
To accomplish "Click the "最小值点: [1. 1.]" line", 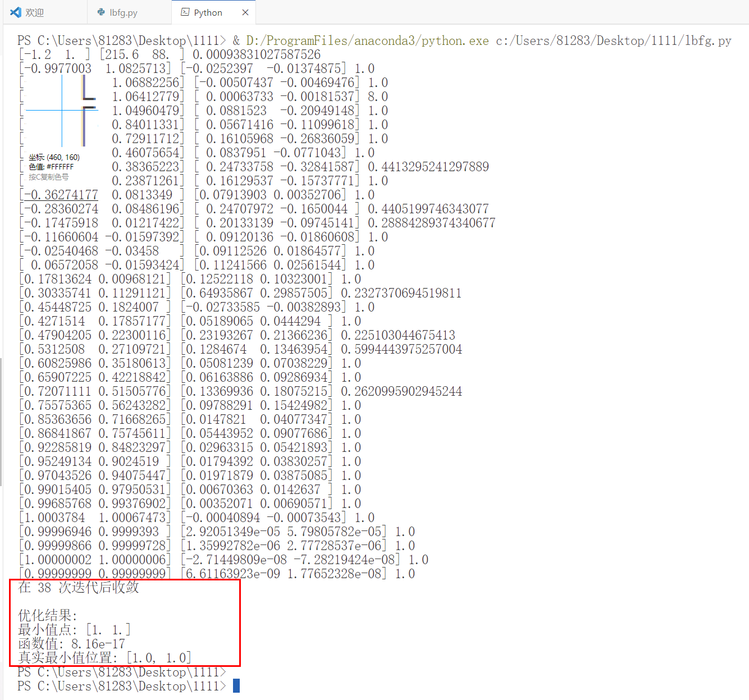I will coord(74,630).
